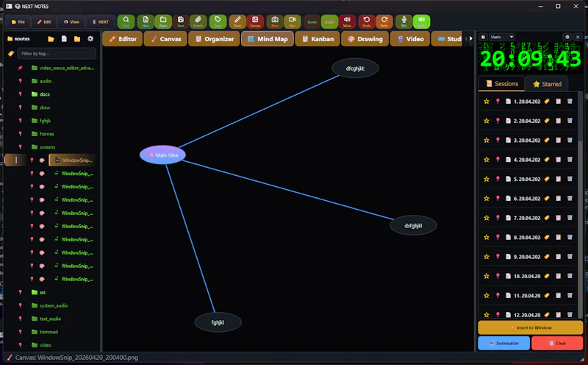Click the Undo toolbar button
The image size is (588, 365).
point(366,21)
